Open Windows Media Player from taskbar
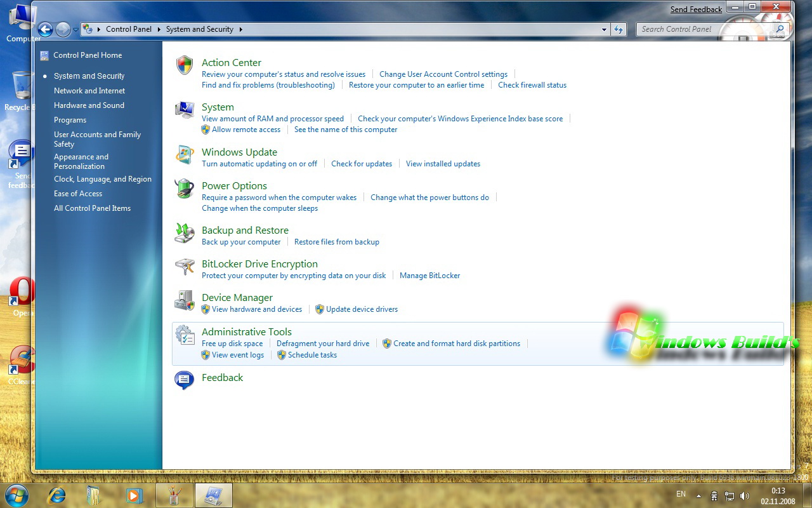This screenshot has width=812, height=508. [133, 495]
